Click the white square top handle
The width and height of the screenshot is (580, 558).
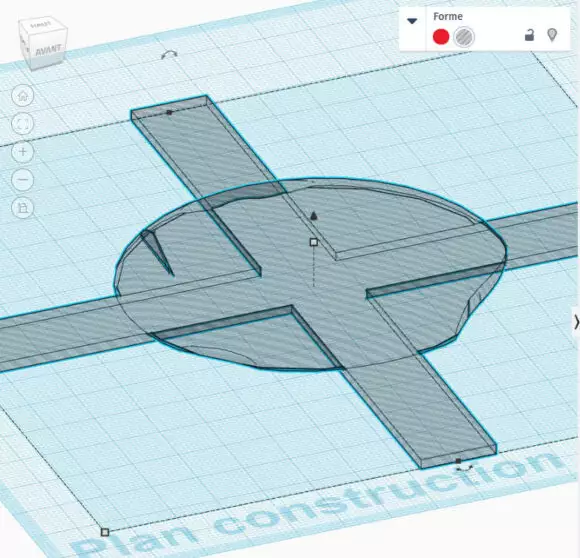[x=314, y=242]
